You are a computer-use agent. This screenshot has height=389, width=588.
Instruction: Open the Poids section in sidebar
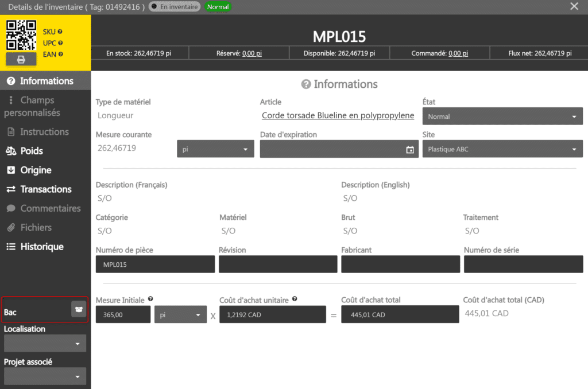click(x=32, y=151)
